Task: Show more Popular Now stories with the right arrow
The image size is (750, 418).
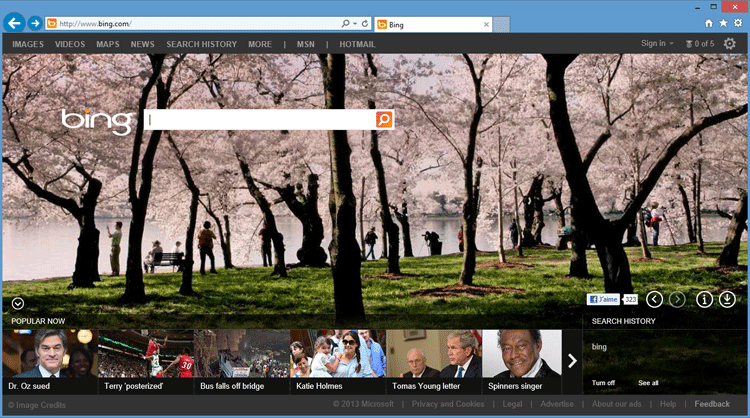Action: [572, 360]
